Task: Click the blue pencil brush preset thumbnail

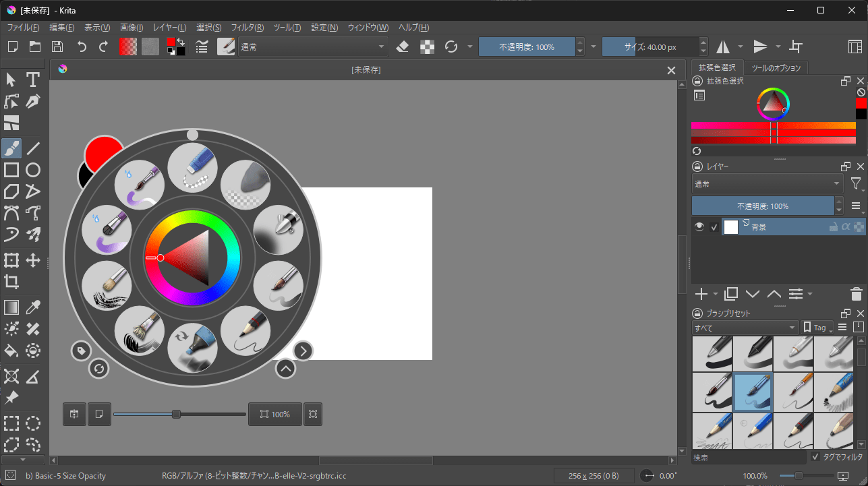Action: click(x=753, y=430)
